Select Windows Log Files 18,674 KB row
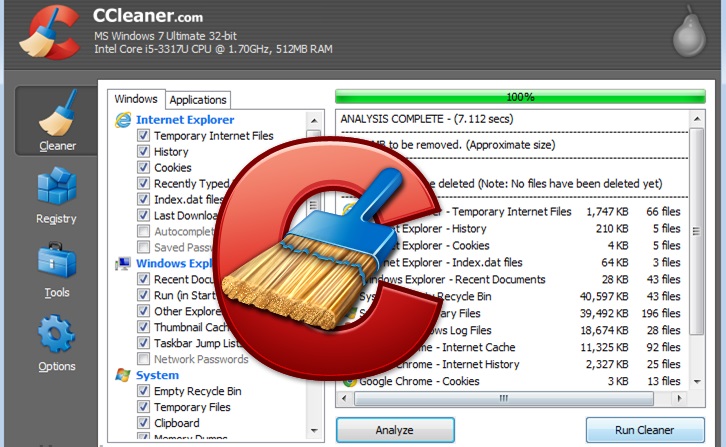The image size is (726, 447). (x=511, y=330)
